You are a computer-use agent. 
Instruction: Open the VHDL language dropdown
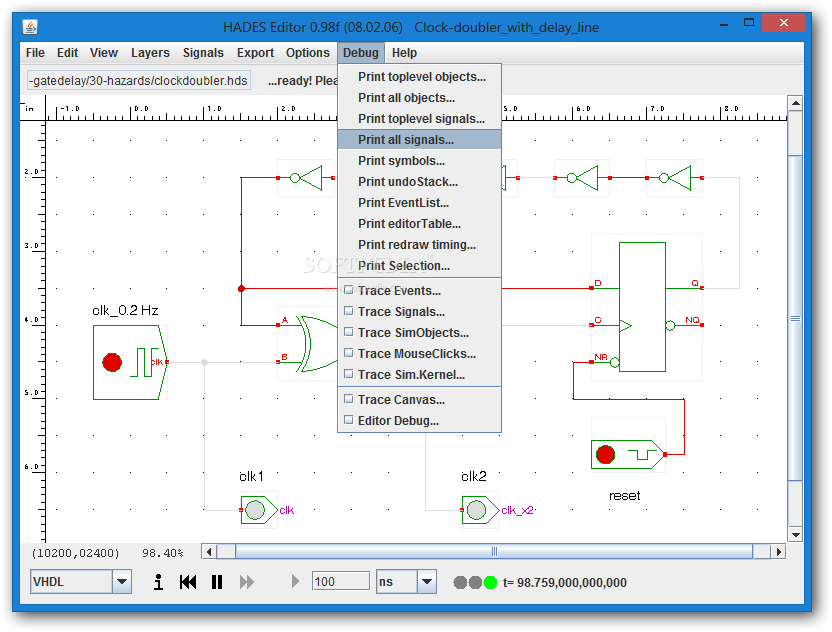(122, 582)
